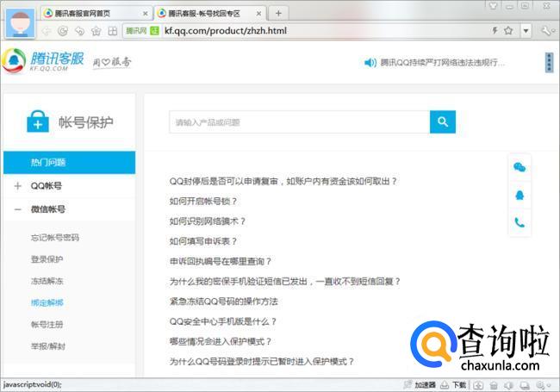Click 下载 in the status bar
Viewport: 560px width, 392px height.
[x=453, y=385]
